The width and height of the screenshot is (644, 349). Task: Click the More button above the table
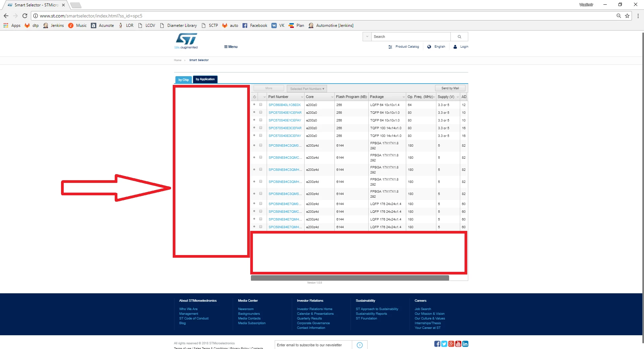tap(269, 88)
